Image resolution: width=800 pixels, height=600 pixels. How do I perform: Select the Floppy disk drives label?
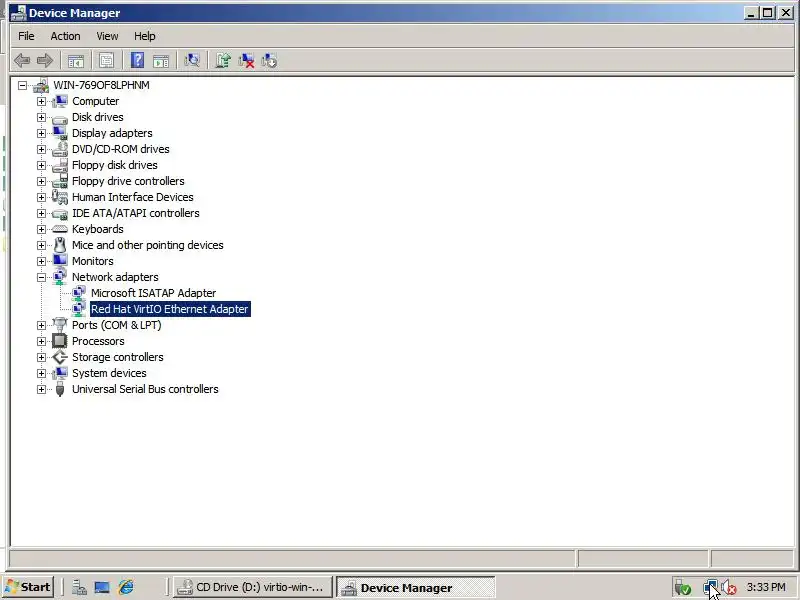[115, 165]
